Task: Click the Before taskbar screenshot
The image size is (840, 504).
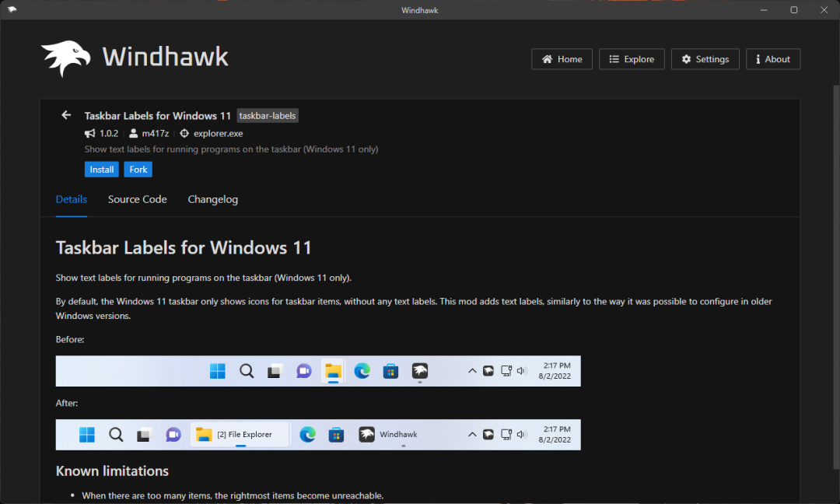Action: 318,371
